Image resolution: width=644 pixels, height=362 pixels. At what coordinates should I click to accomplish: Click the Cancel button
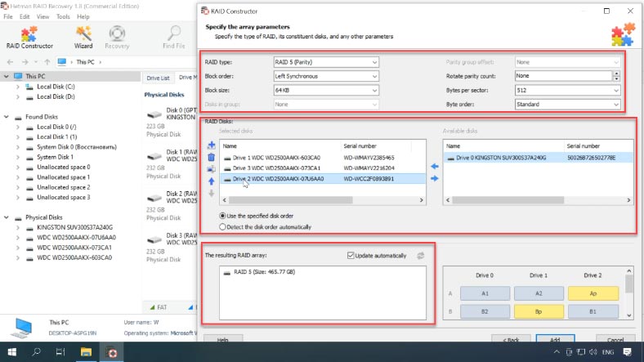point(615,338)
